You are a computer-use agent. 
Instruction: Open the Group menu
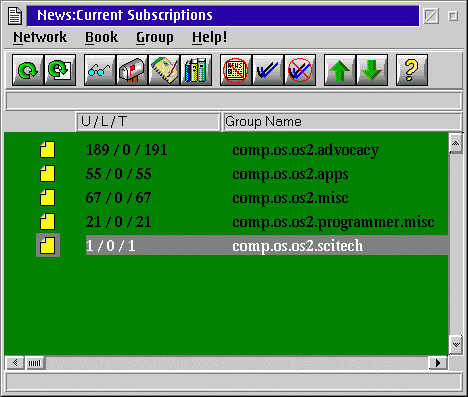pyautogui.click(x=155, y=37)
